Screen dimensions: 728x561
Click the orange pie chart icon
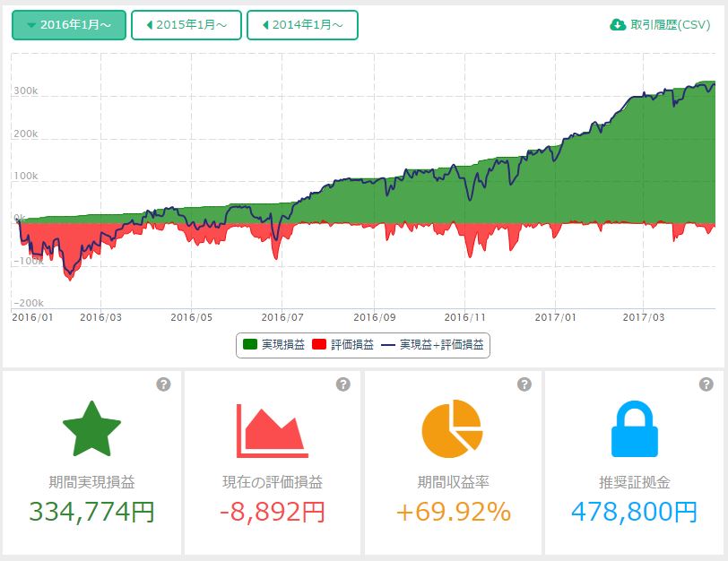(452, 430)
